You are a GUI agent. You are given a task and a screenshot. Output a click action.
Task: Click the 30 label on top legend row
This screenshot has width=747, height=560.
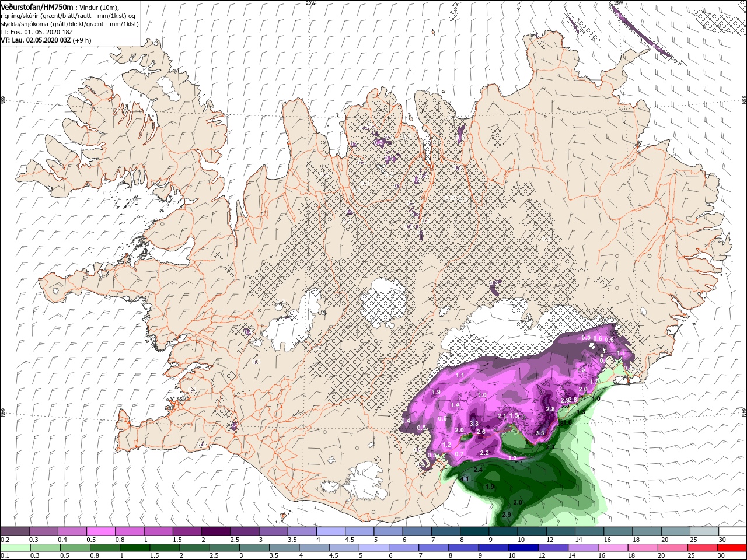point(722,540)
